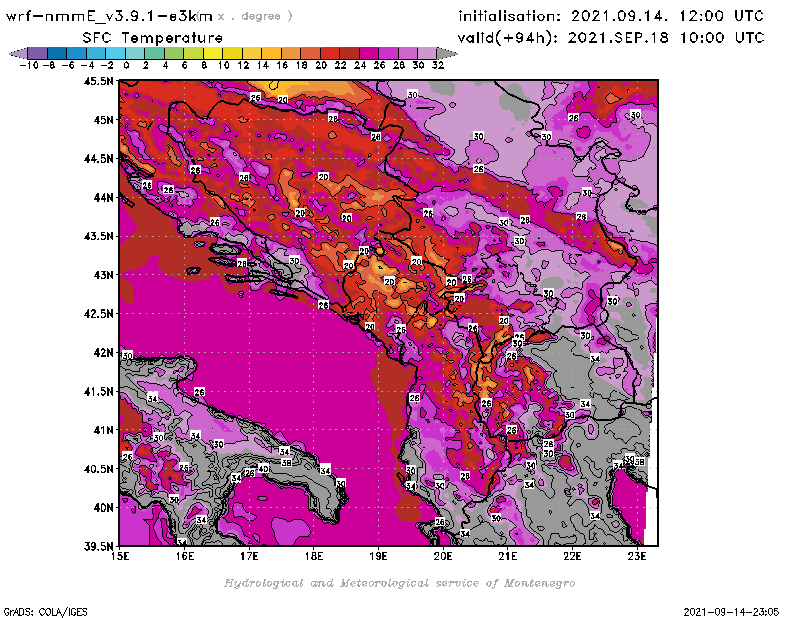Screen dimensions: 800x618
Task: Click the 42.5N latitude axis label
Action: (x=98, y=314)
